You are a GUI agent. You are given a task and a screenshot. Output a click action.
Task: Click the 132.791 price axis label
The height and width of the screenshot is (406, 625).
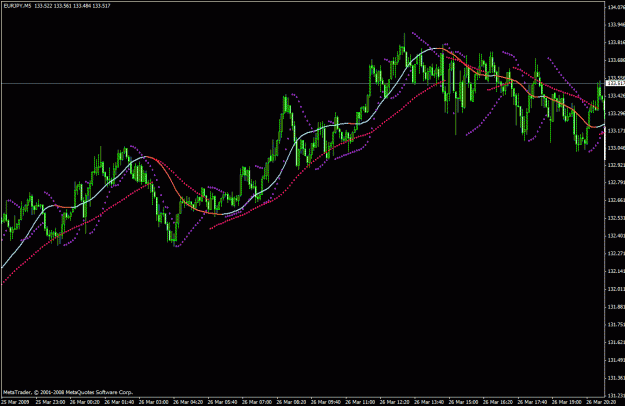pos(616,183)
